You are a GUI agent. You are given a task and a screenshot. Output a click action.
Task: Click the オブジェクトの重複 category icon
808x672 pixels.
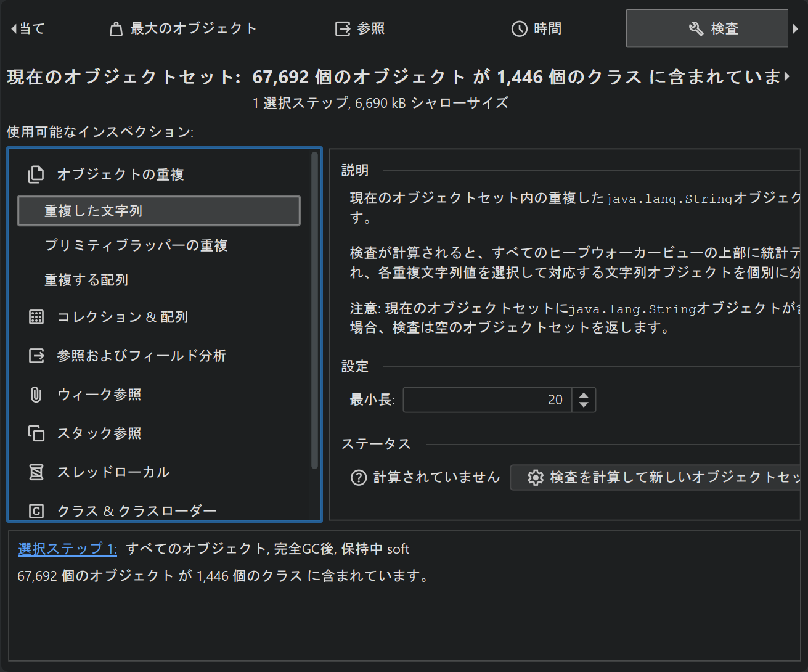(36, 174)
